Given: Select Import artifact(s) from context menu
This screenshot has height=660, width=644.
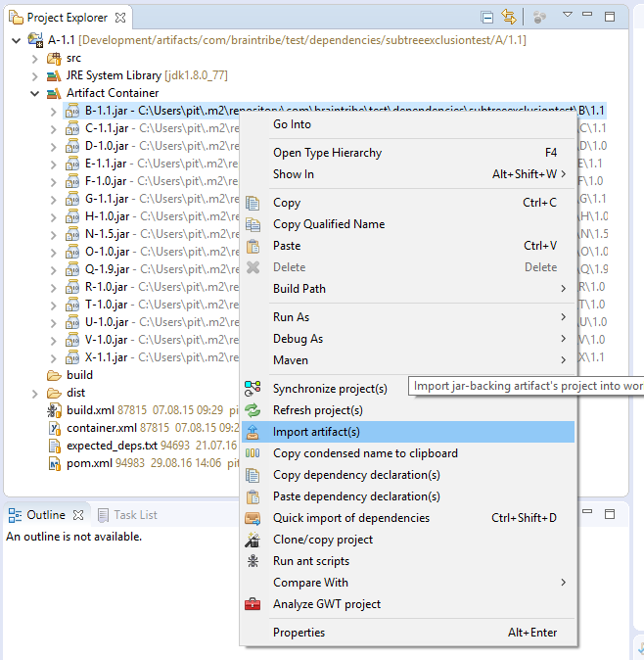Looking at the screenshot, I should pos(316,432).
